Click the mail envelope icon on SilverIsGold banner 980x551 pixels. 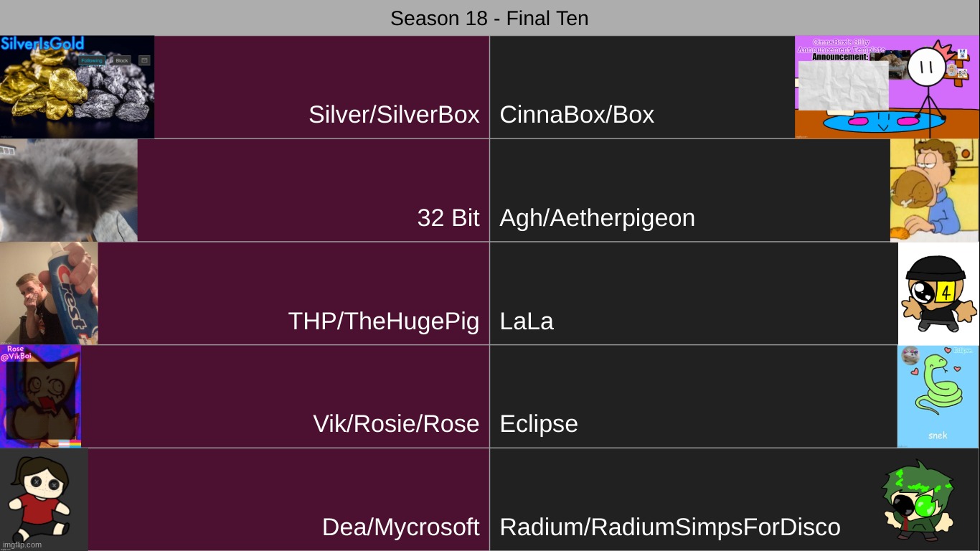(144, 60)
